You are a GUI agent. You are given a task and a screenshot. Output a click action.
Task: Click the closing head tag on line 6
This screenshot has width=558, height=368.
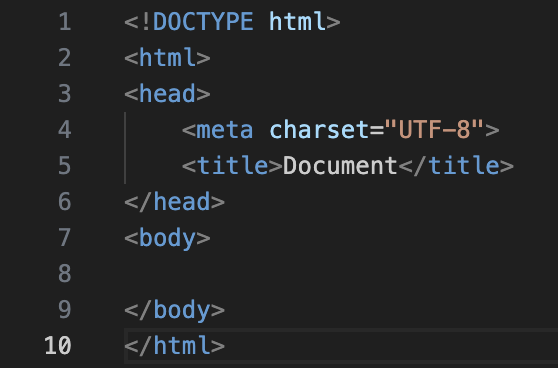(x=174, y=201)
